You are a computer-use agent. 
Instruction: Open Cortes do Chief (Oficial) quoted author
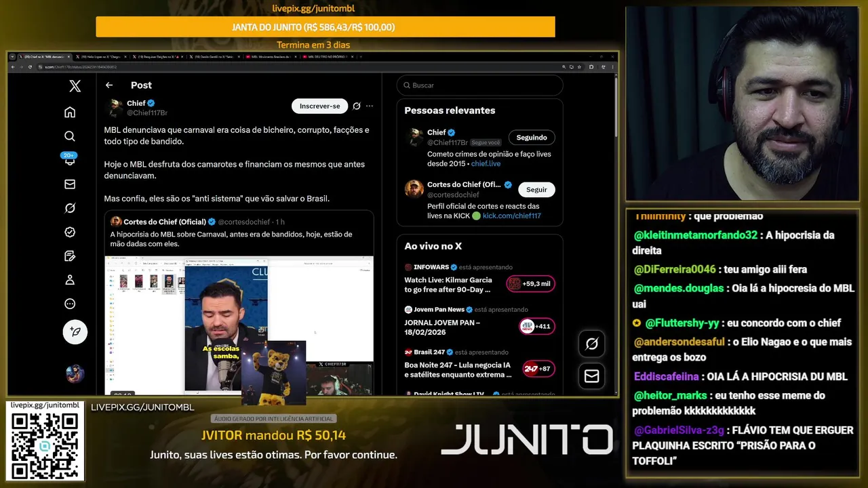coord(164,222)
